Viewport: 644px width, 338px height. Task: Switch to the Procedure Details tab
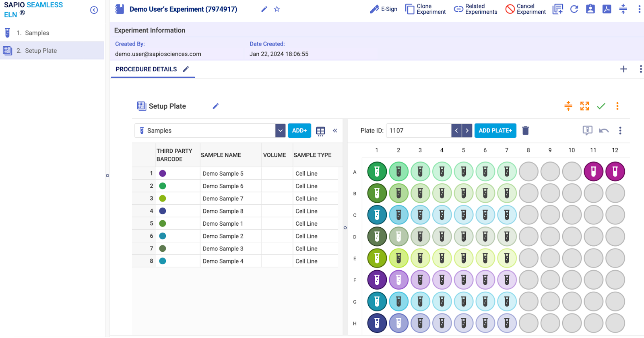pos(146,69)
